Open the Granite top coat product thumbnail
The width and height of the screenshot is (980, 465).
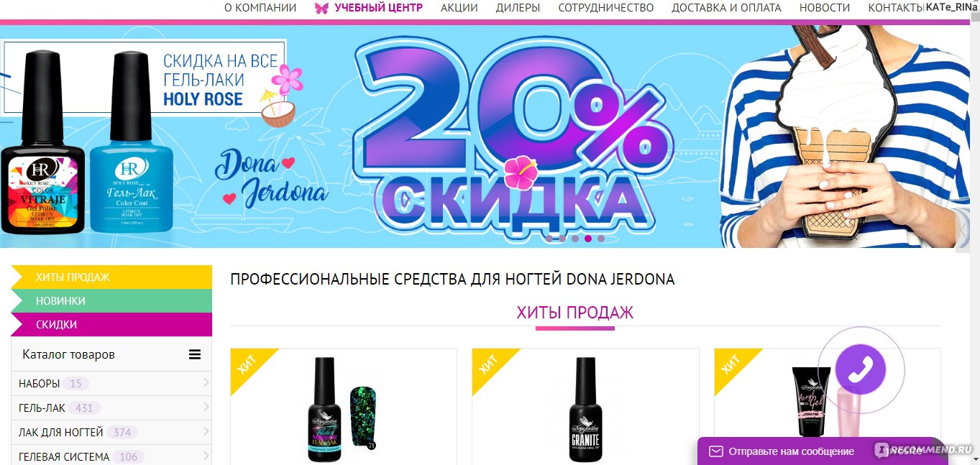pos(585,408)
